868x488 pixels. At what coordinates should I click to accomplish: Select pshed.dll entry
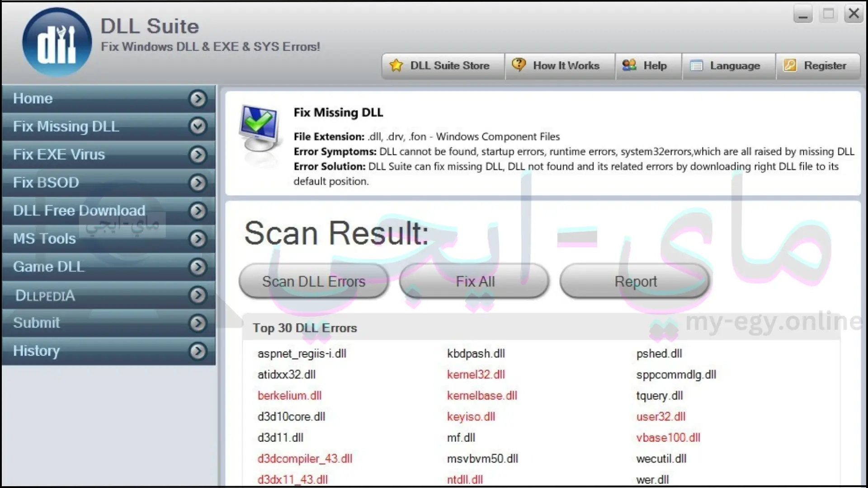tap(659, 354)
